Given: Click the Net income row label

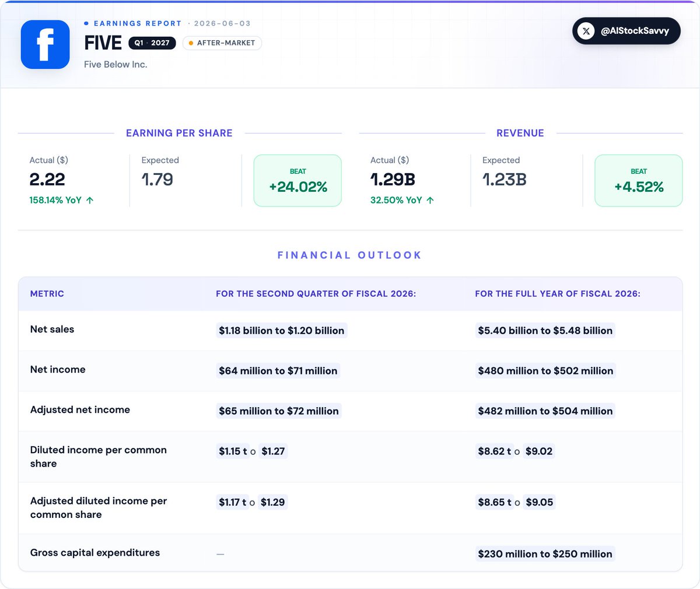Looking at the screenshot, I should [58, 370].
